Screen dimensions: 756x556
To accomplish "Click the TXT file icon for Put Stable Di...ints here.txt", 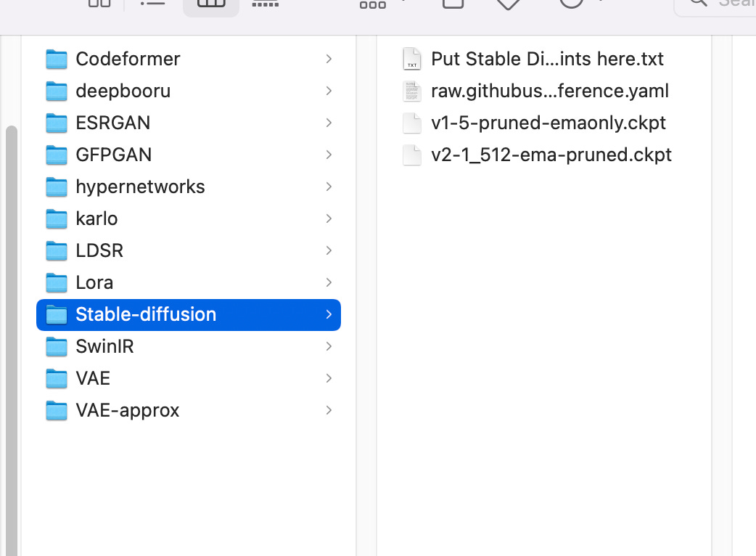I will point(412,59).
